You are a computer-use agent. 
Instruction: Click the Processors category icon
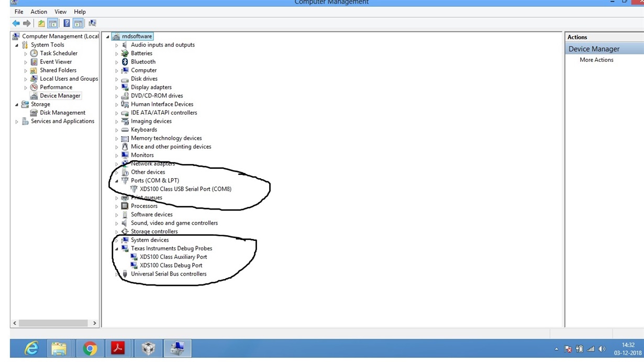point(125,206)
